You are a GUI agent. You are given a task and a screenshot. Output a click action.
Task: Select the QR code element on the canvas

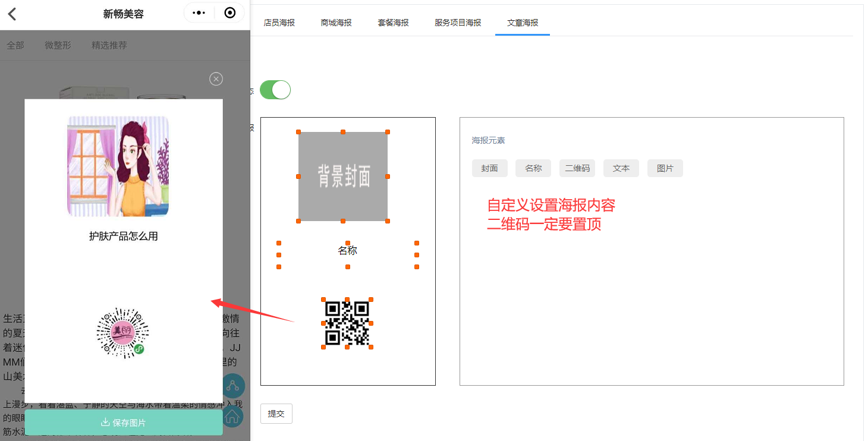(x=347, y=323)
